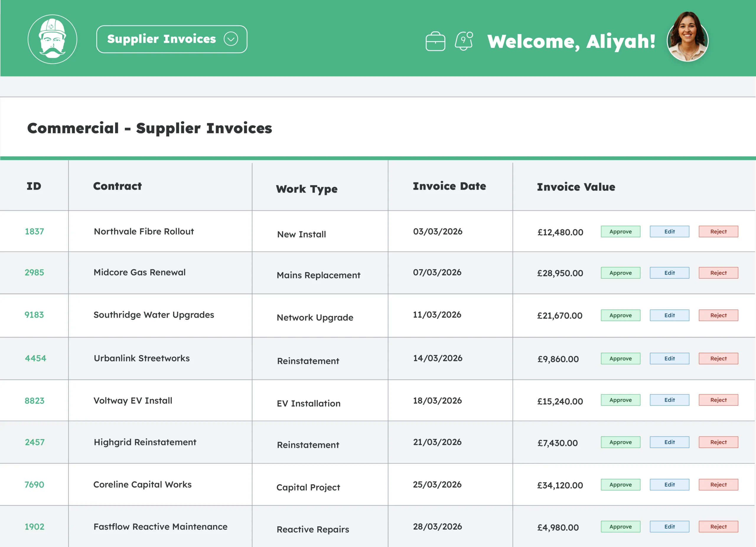The height and width of the screenshot is (547, 756).
Task: Click the Invoice Date column header
Action: point(449,186)
